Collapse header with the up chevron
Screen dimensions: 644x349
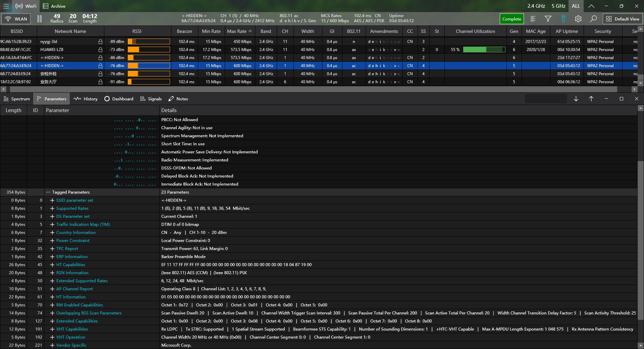pos(591,6)
